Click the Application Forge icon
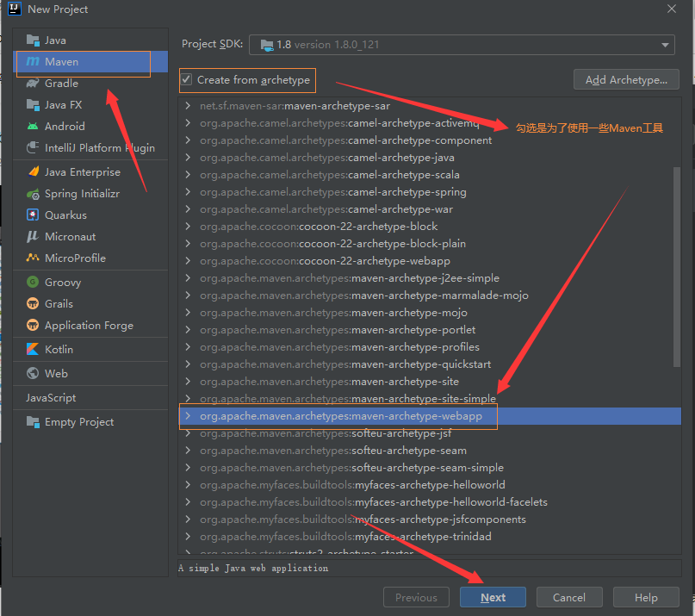The height and width of the screenshot is (616, 695). point(33,325)
